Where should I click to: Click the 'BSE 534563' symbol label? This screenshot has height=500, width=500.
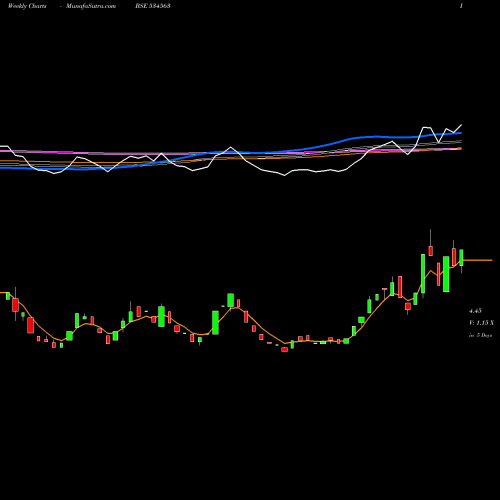pos(153,6)
